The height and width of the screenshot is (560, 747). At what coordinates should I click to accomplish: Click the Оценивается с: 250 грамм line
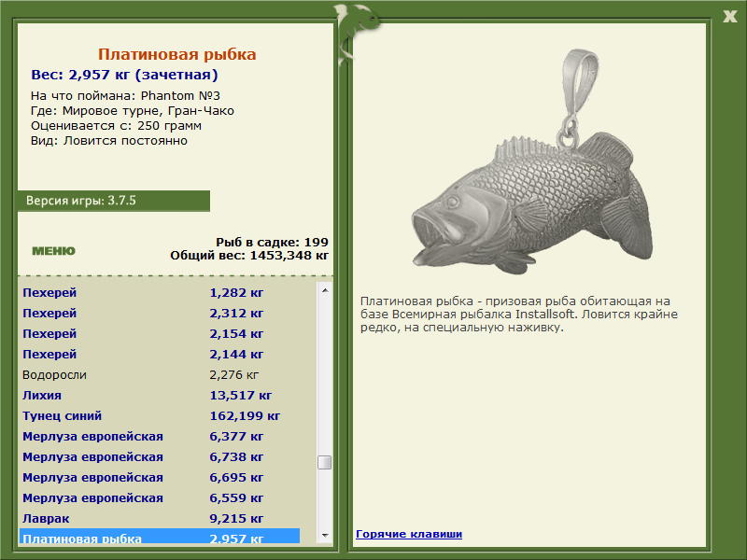(x=116, y=126)
